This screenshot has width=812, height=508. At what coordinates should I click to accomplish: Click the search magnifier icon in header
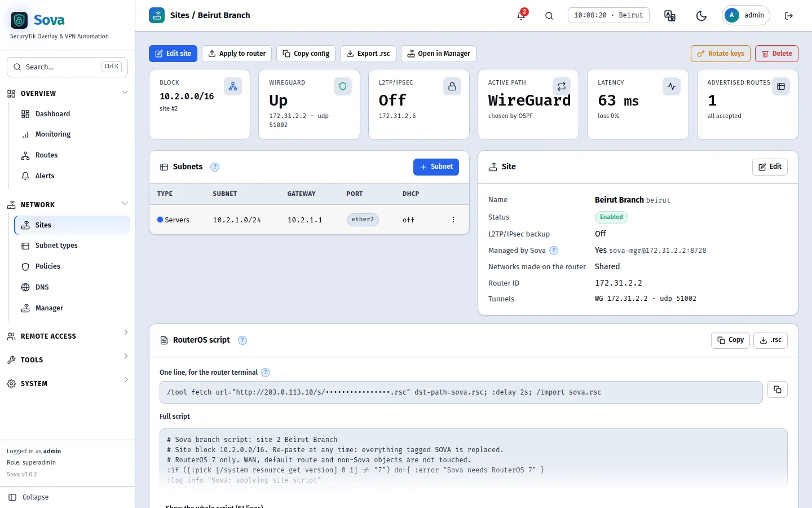[549, 15]
